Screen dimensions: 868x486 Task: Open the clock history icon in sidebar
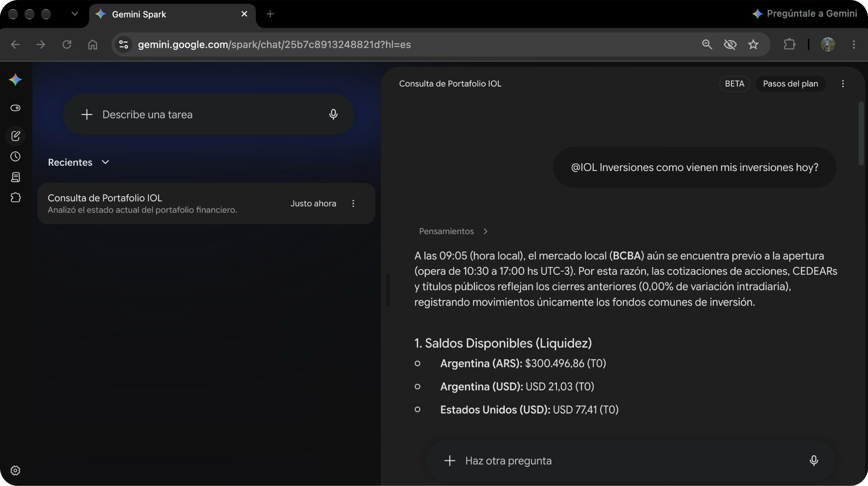pos(16,156)
